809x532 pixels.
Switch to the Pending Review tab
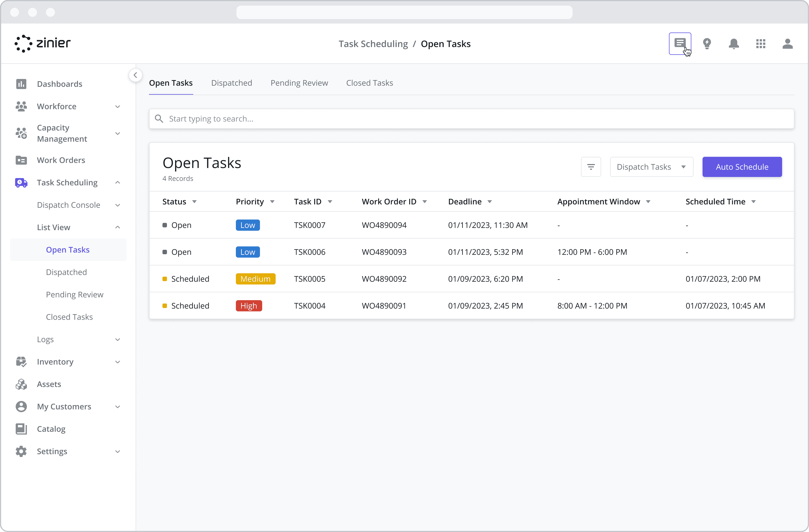click(299, 83)
